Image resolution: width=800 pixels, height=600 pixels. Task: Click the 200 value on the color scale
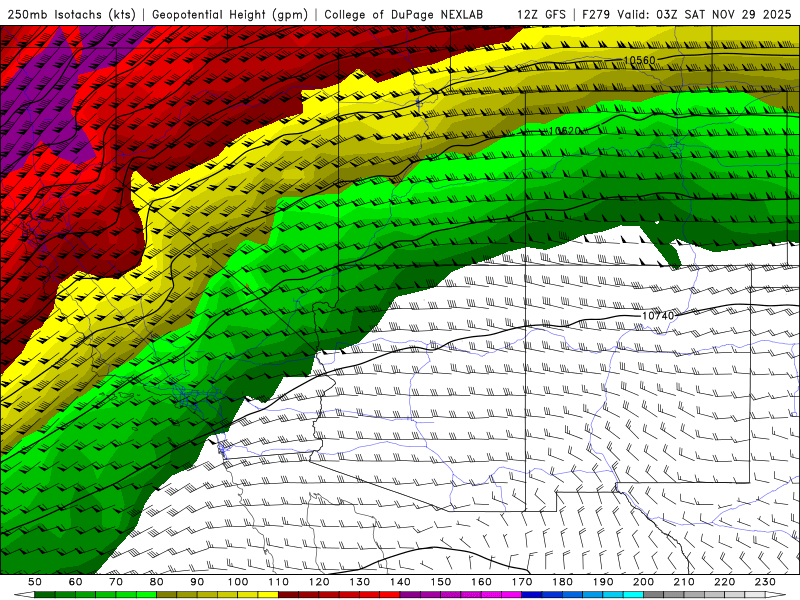[x=643, y=582]
